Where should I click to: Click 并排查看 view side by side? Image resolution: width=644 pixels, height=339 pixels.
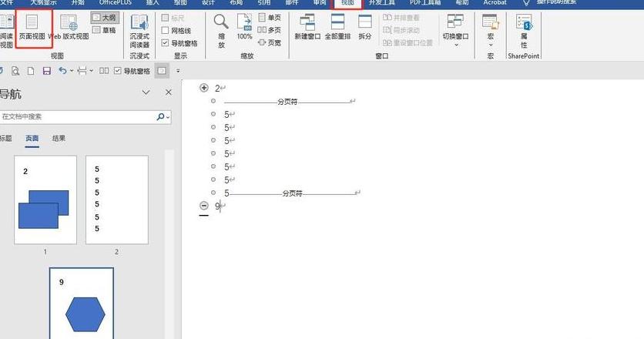point(401,18)
